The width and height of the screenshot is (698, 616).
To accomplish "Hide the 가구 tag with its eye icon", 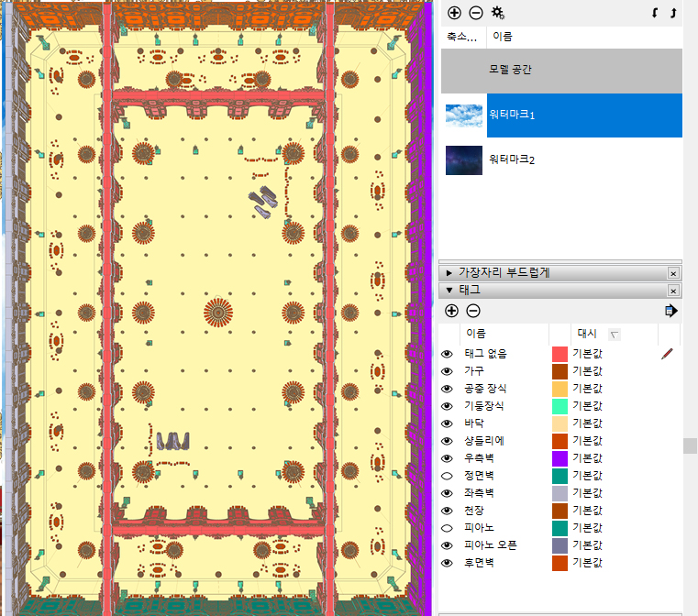I will pos(448,371).
